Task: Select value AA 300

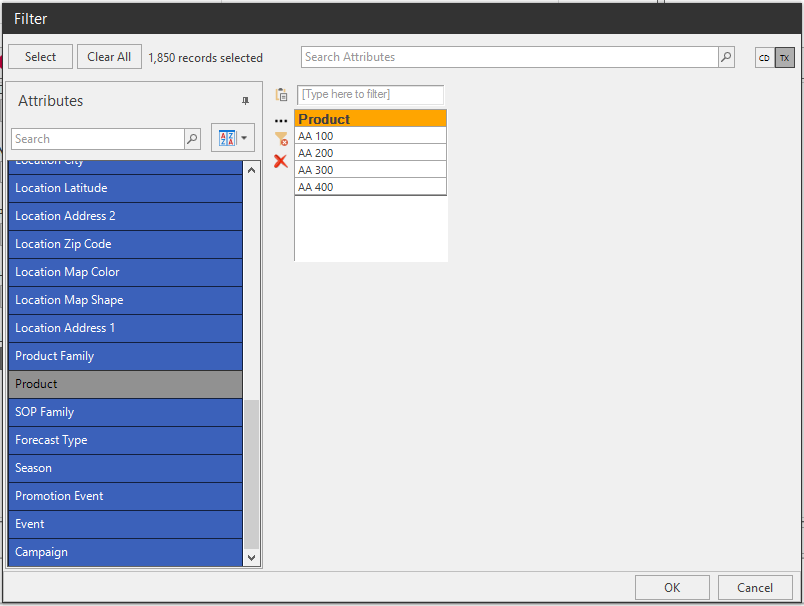Action: click(x=370, y=170)
